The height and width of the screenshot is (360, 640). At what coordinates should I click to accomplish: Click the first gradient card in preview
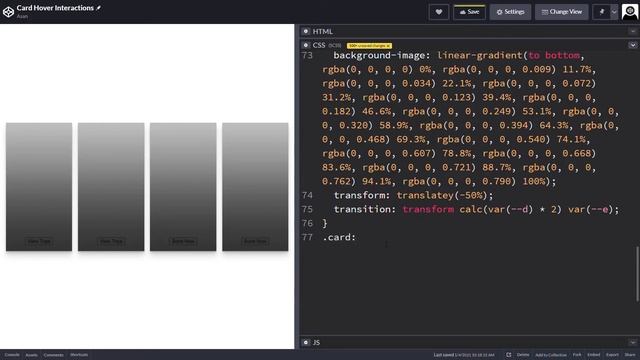tap(39, 187)
